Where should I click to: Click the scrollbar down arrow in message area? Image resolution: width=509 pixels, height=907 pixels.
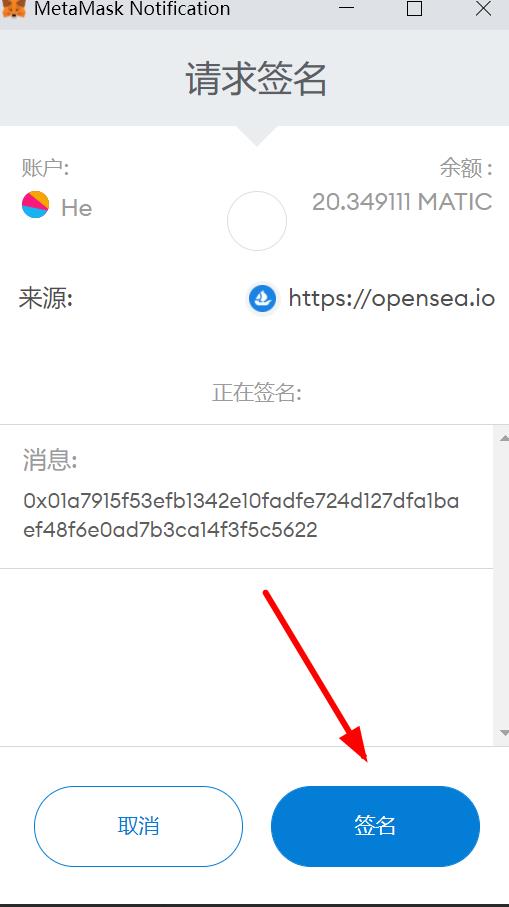point(504,733)
